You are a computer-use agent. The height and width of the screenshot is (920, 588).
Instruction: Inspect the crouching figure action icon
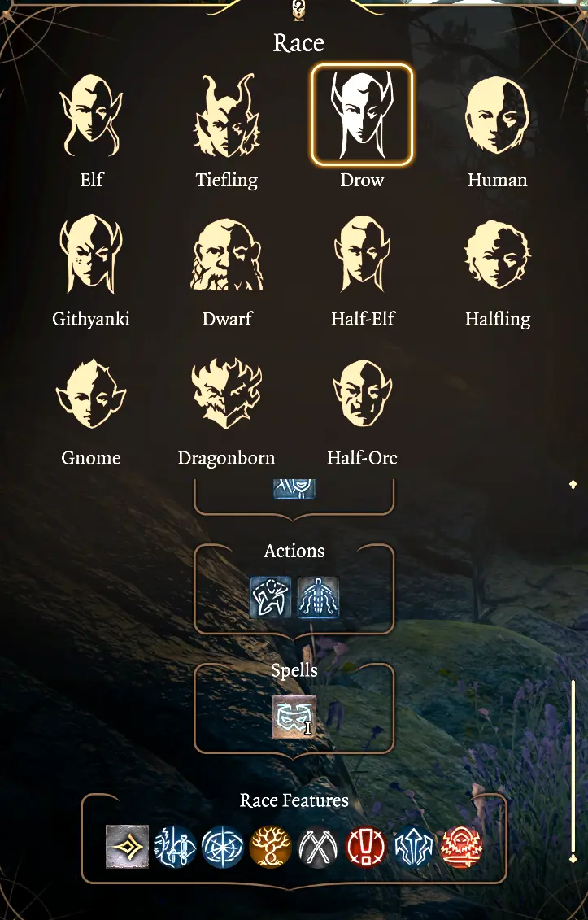point(271,597)
